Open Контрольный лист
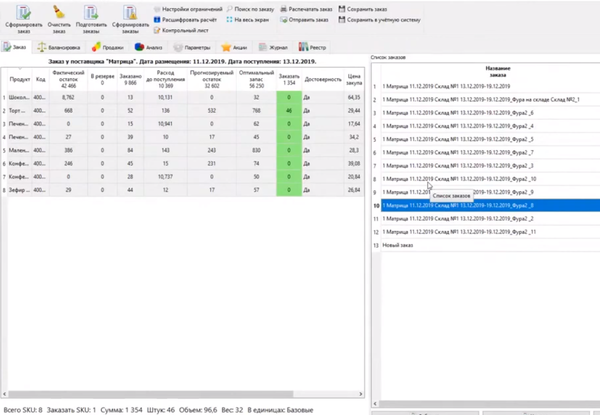The image size is (600, 415). point(181,30)
